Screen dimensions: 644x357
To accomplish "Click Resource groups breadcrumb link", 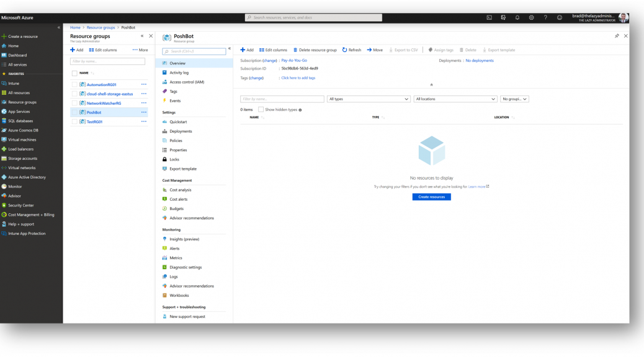I will point(101,27).
